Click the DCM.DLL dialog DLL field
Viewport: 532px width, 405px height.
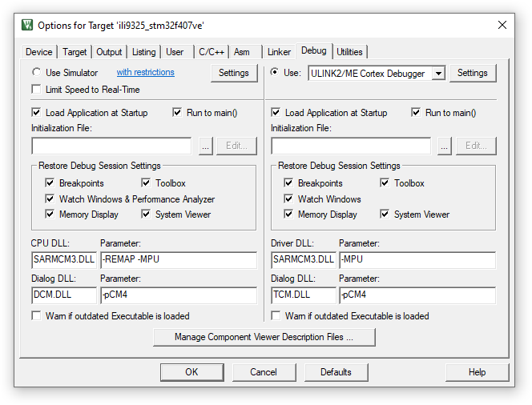(x=64, y=295)
